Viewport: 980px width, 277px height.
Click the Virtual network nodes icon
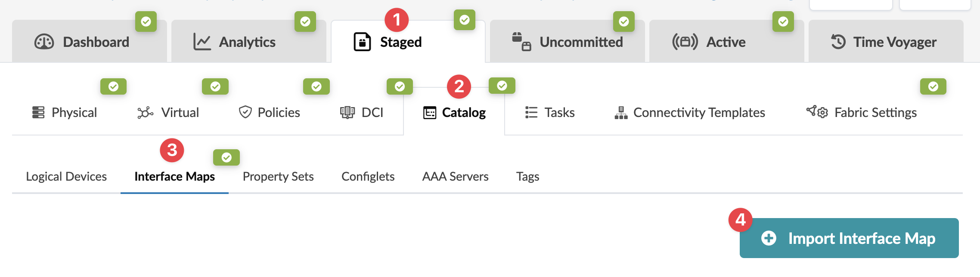(x=146, y=113)
